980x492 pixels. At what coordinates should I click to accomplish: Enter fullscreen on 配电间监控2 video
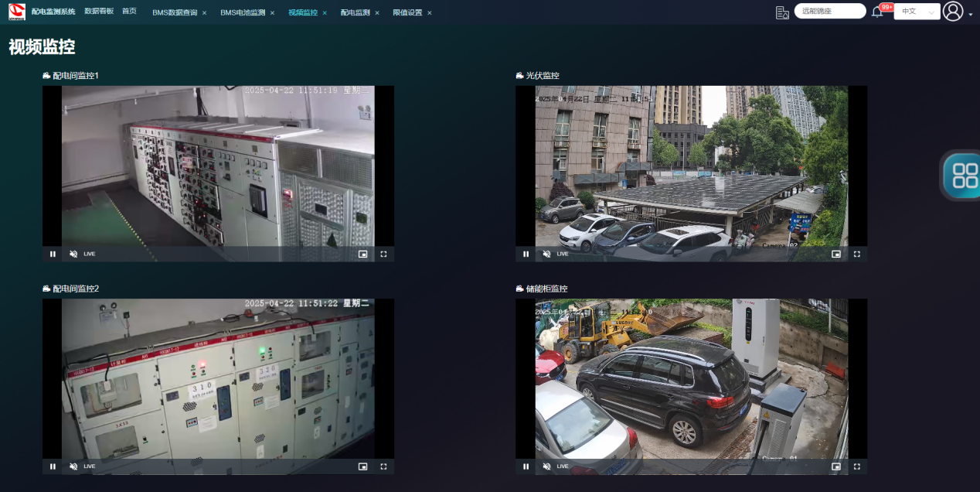[x=383, y=466]
